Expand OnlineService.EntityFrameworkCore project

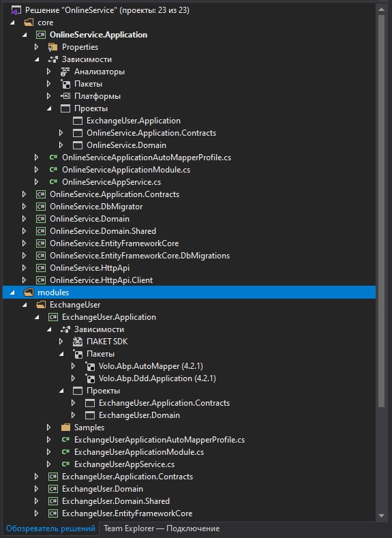tap(24, 243)
